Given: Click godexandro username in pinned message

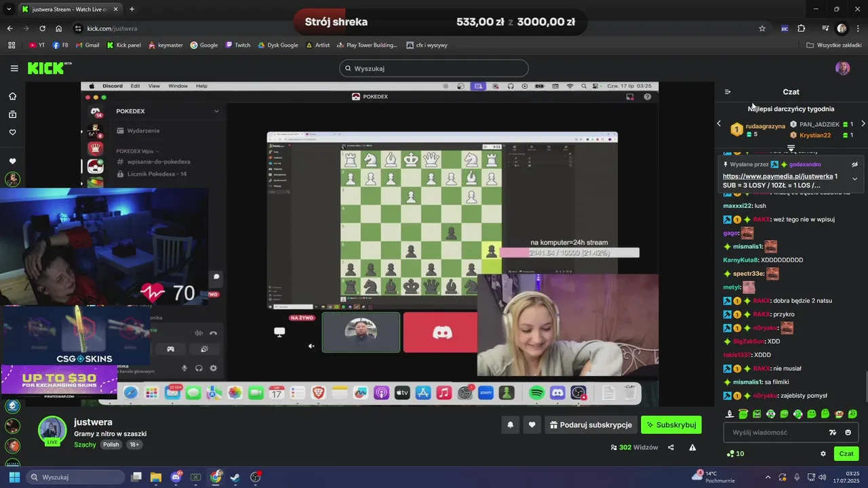Looking at the screenshot, I should pos(805,165).
